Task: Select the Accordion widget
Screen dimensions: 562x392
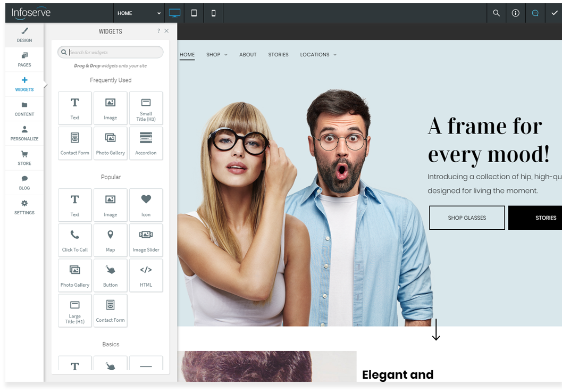Action: [146, 143]
